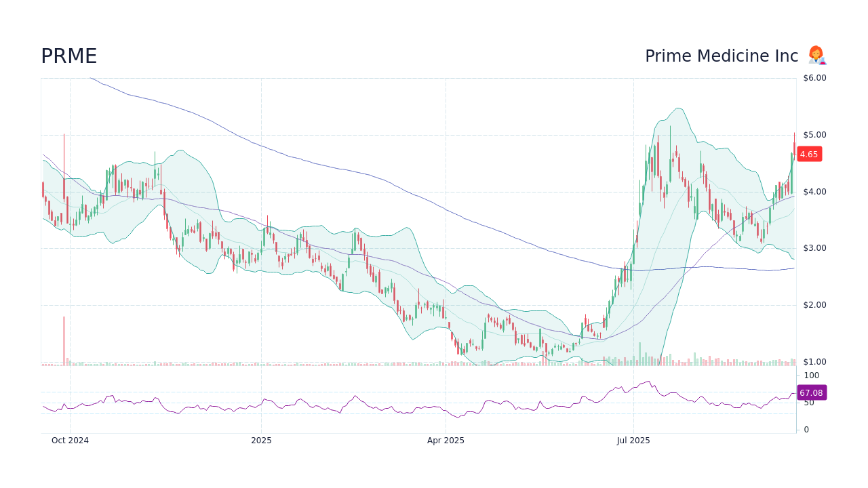Select the $6.00 top axis label

click(813, 77)
